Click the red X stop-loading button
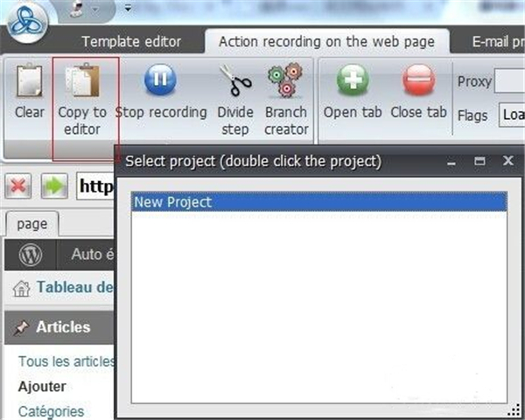525x420 pixels. coord(20,185)
